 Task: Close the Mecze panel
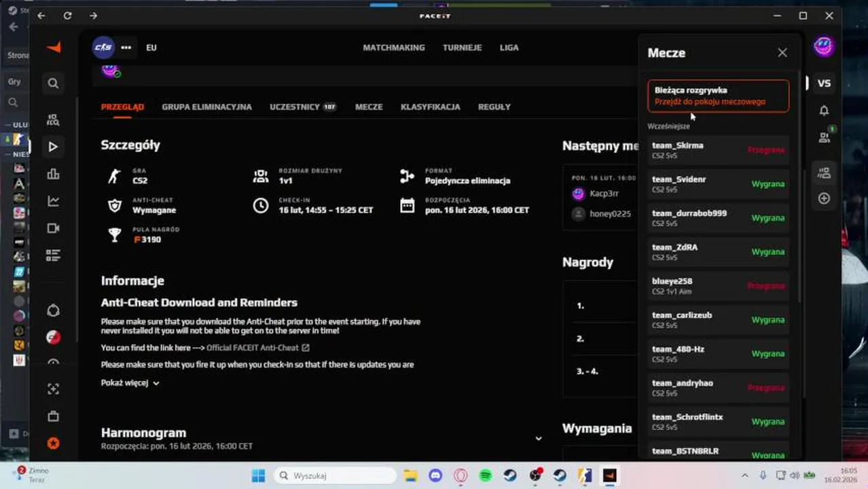pos(782,53)
